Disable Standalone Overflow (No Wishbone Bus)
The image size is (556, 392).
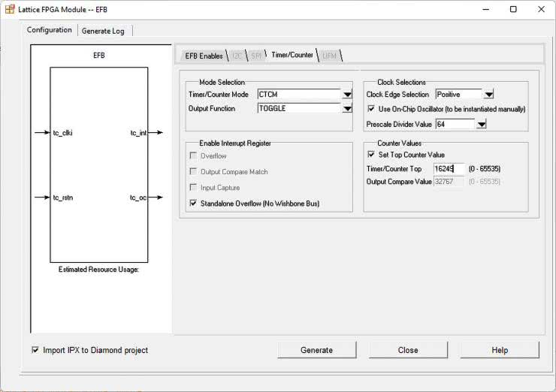coord(194,204)
